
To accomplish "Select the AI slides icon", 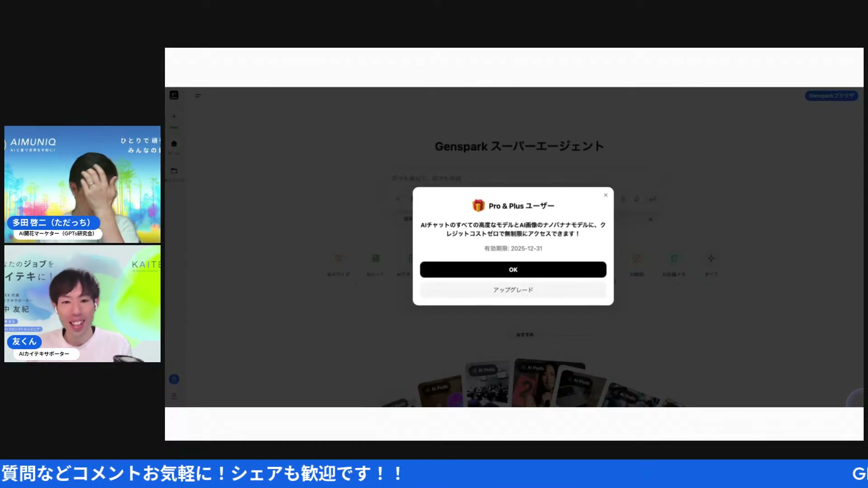I will click(338, 258).
